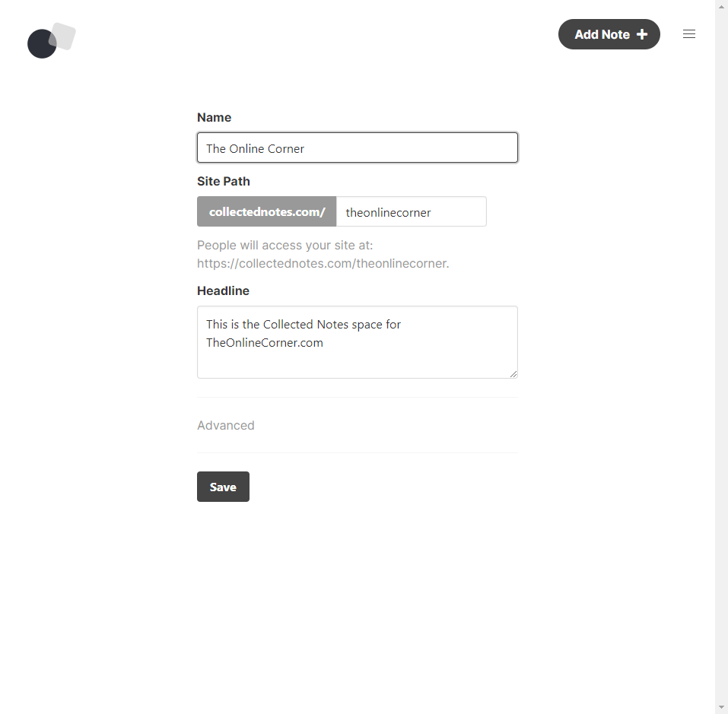Click the light gray square in the logo

tap(63, 35)
